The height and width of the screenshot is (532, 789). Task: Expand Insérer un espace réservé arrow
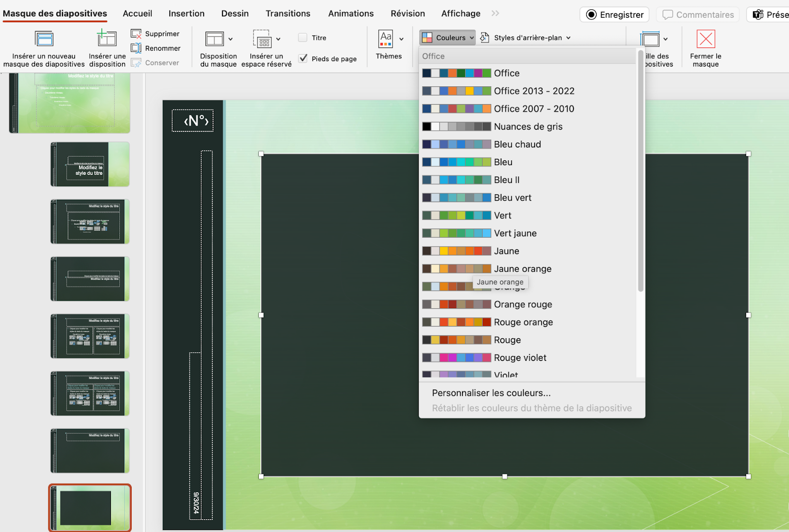click(x=278, y=39)
